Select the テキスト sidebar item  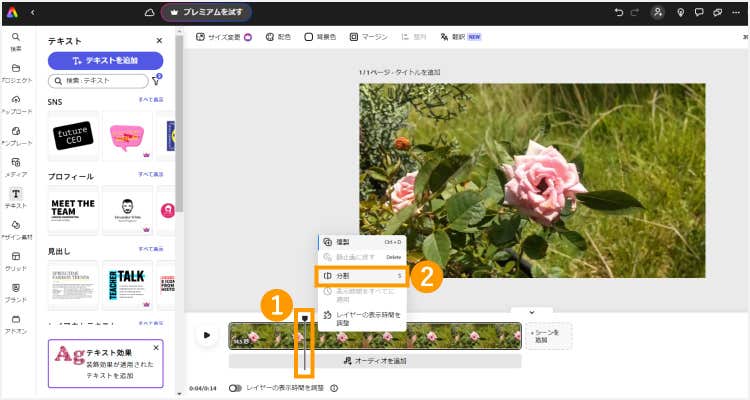pos(16,198)
